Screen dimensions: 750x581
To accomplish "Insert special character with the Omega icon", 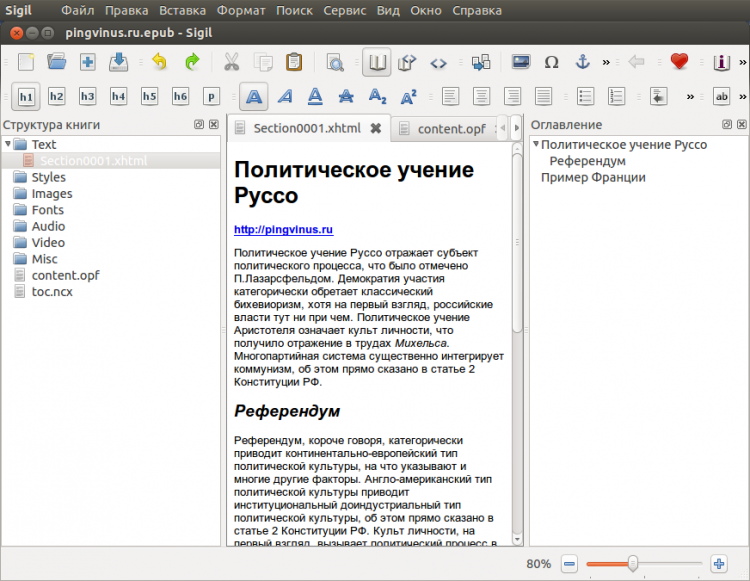I will pos(551,62).
